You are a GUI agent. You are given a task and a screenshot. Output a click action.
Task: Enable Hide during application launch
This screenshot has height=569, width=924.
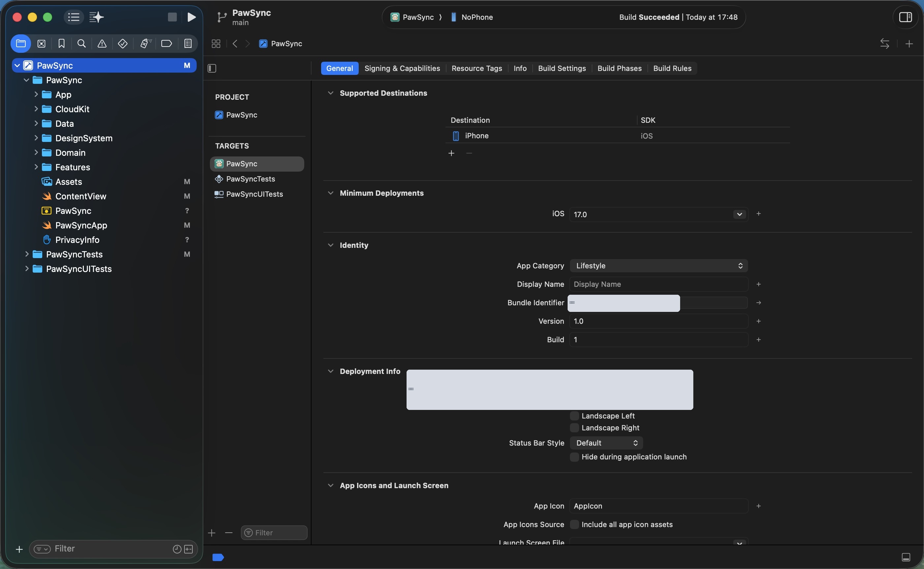coord(574,457)
